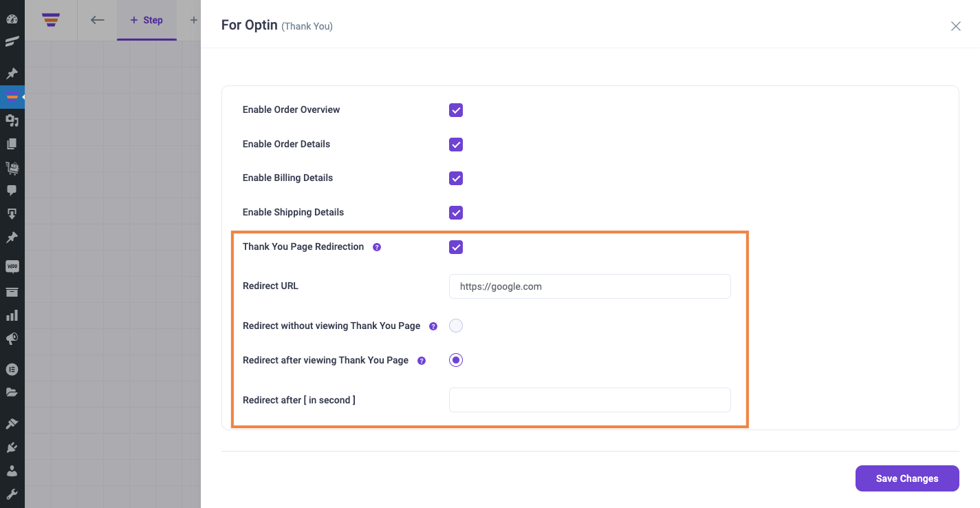This screenshot has height=508, width=980.
Task: Open Users from the sidebar
Action: [x=12, y=471]
